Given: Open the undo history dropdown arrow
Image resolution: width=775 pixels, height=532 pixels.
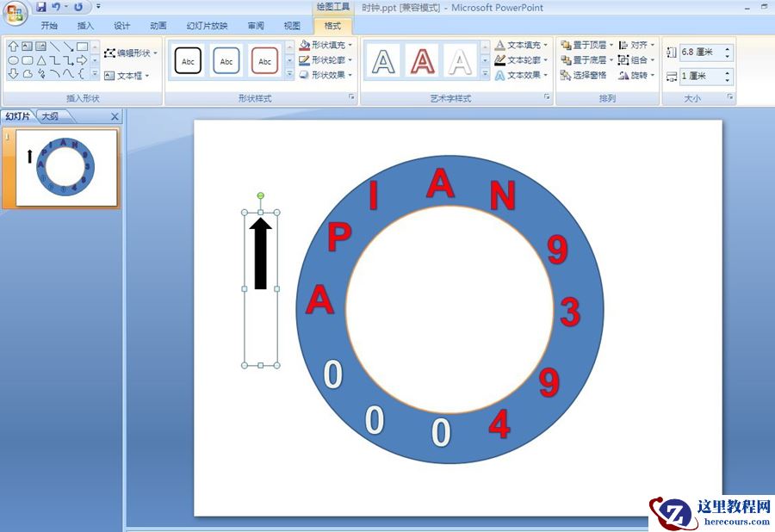Looking at the screenshot, I should point(65,7).
